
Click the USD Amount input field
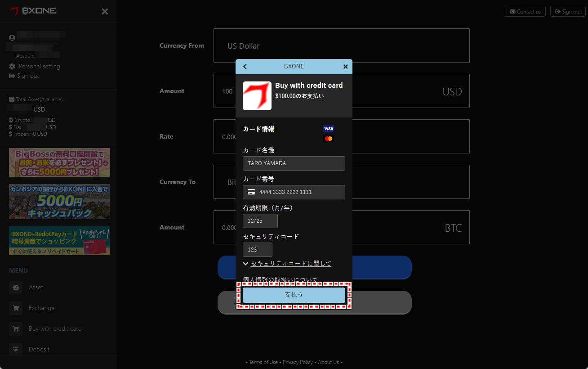(x=342, y=91)
